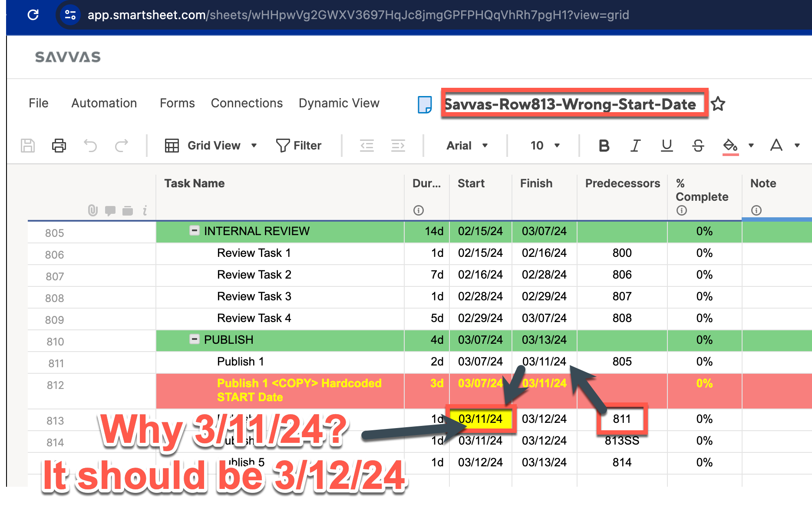Screen dimensions: 812x505
Task: Open the Automation menu
Action: (104, 103)
